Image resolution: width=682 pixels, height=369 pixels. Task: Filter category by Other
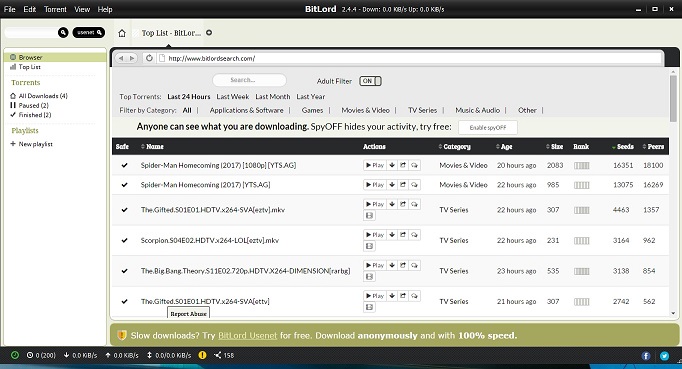tap(527, 110)
